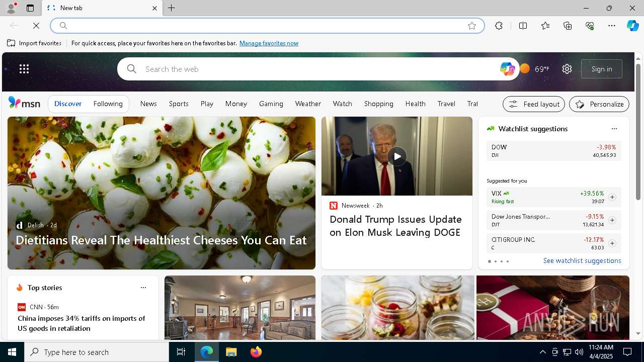Go to the msn logo home

24,103
